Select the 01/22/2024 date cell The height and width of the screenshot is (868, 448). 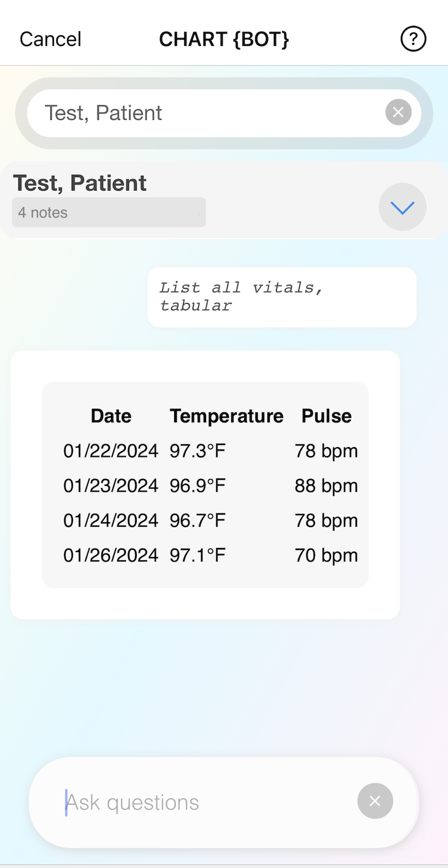(111, 451)
